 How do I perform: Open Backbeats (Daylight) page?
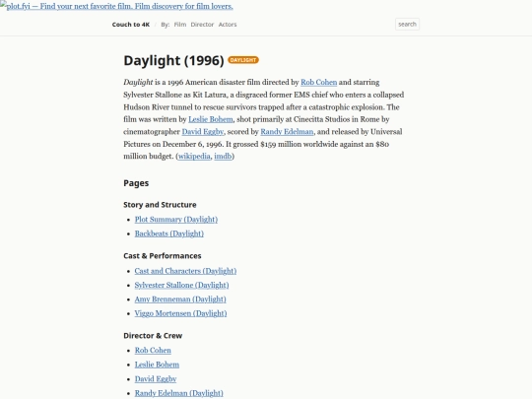coord(169,233)
